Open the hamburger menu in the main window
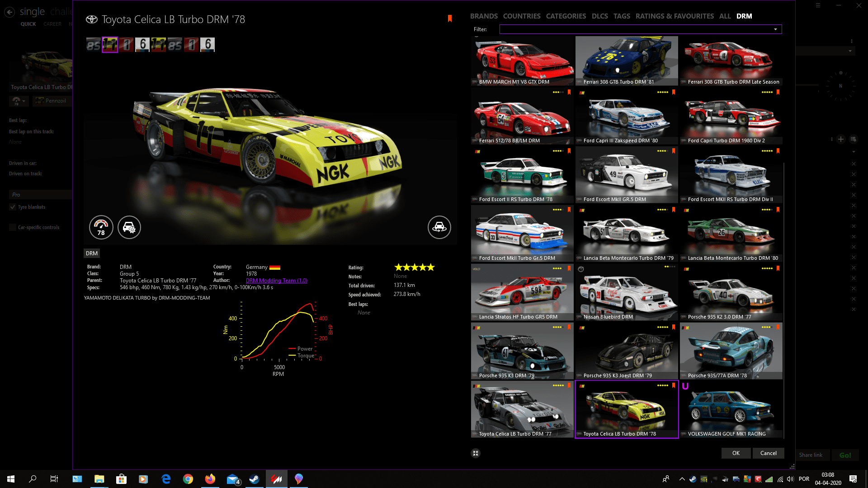The image size is (868, 488). coord(818,5)
